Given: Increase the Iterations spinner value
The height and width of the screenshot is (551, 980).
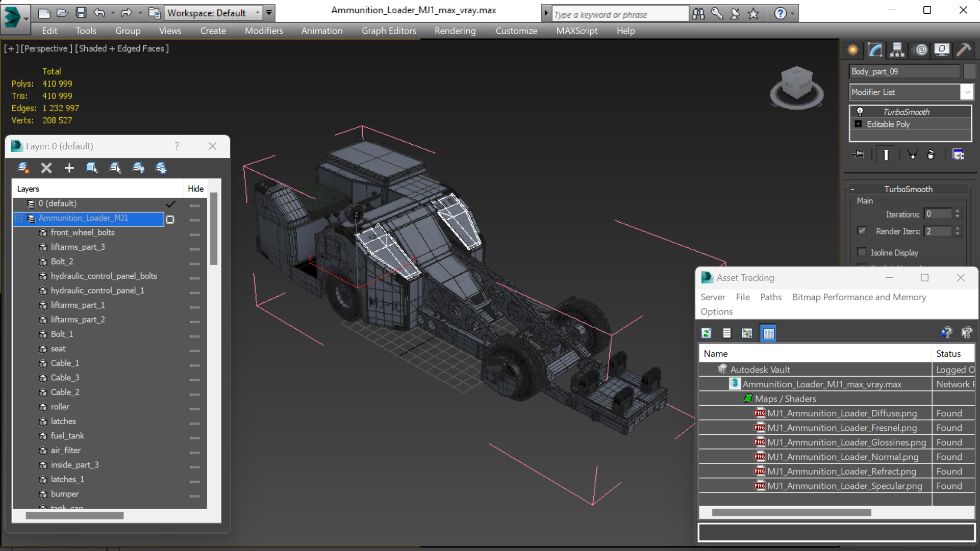Looking at the screenshot, I should coord(958,212).
